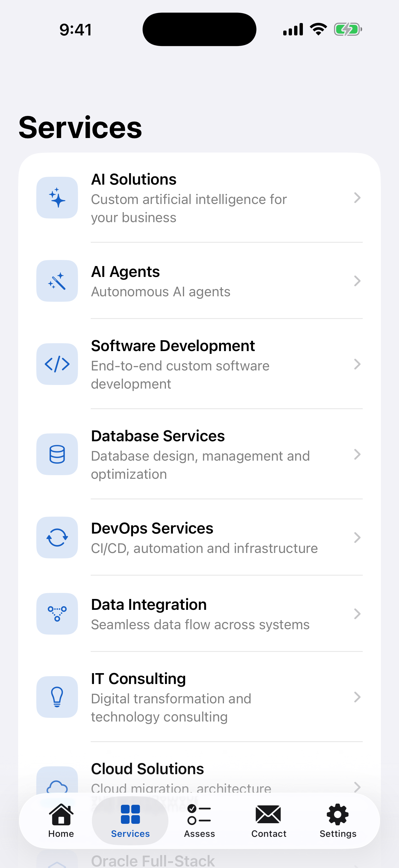This screenshot has width=399, height=868.
Task: Switch to the Contact tab label
Action: [268, 833]
